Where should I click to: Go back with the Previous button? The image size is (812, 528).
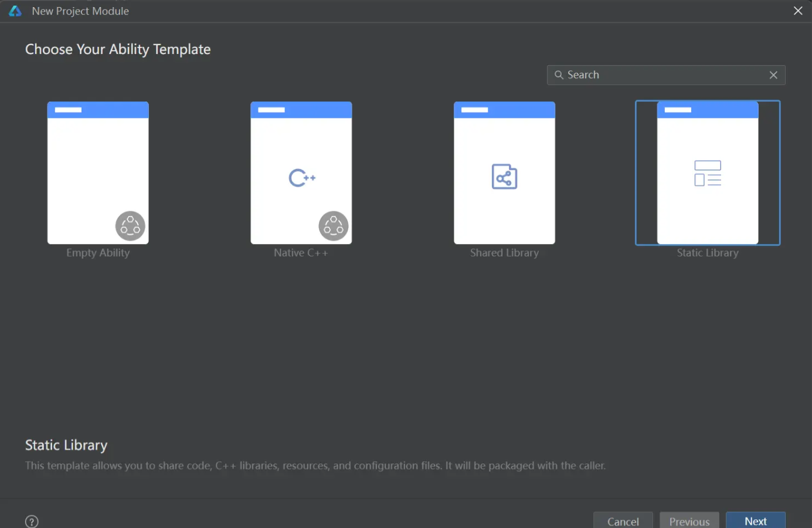(689, 520)
